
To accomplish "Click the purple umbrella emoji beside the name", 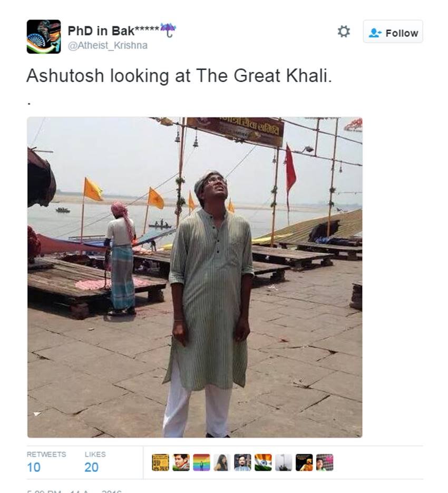I will pos(168,29).
